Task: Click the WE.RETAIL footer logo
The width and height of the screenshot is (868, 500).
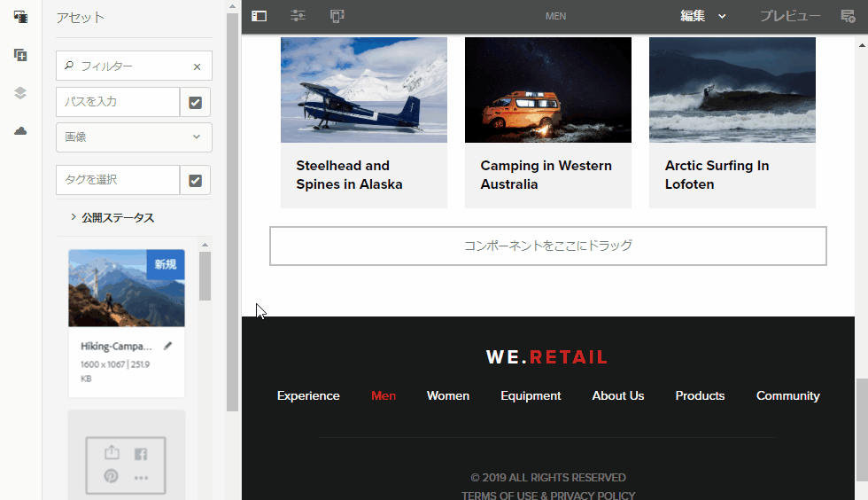Action: pyautogui.click(x=547, y=357)
